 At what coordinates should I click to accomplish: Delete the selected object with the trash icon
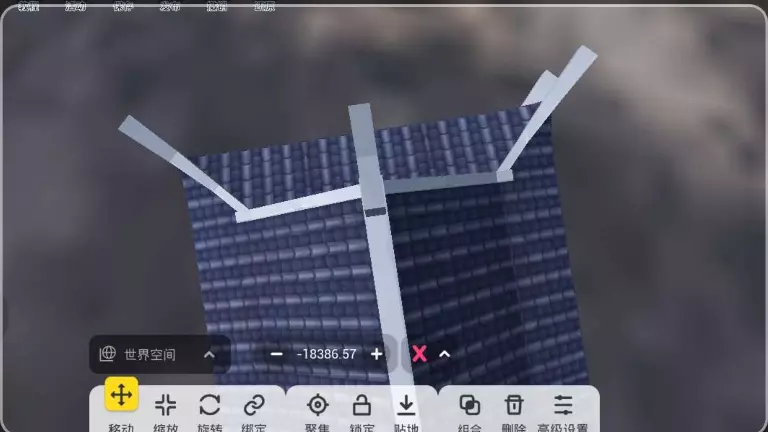[513, 405]
